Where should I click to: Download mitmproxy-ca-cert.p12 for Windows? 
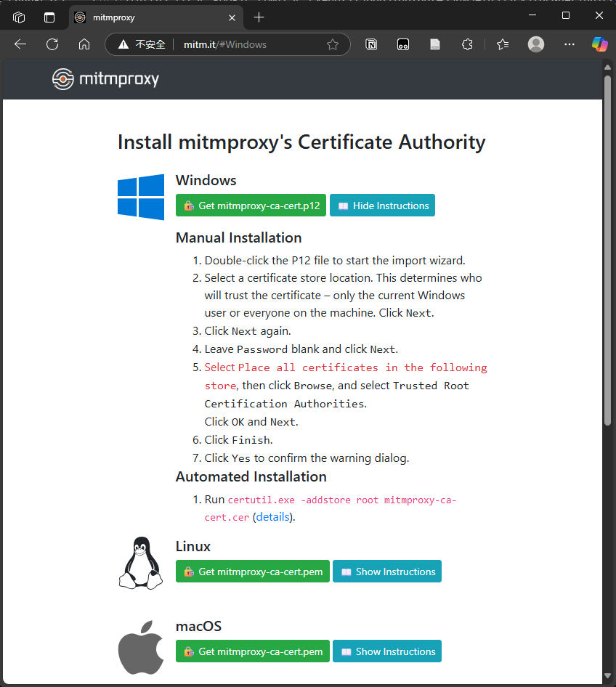click(x=251, y=206)
